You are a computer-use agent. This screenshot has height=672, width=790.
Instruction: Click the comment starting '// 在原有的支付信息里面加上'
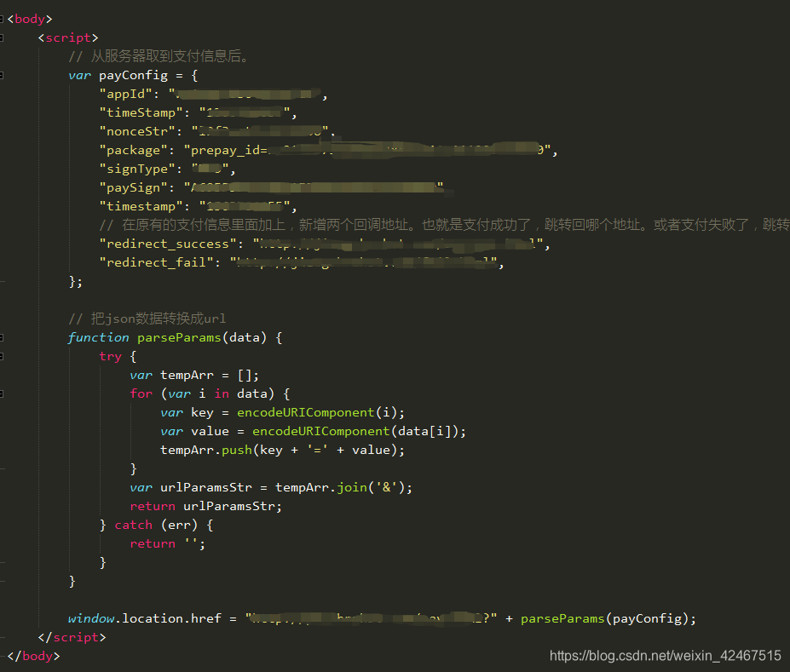coord(444,225)
